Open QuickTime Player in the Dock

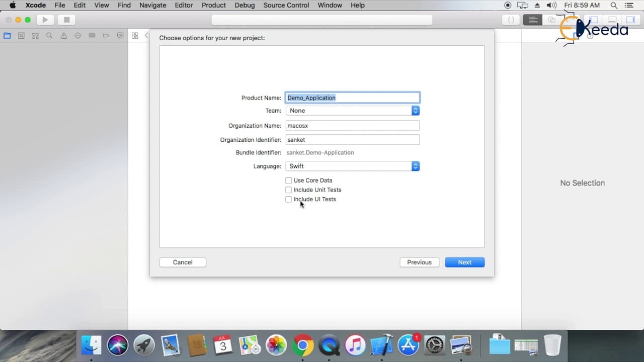pyautogui.click(x=329, y=345)
